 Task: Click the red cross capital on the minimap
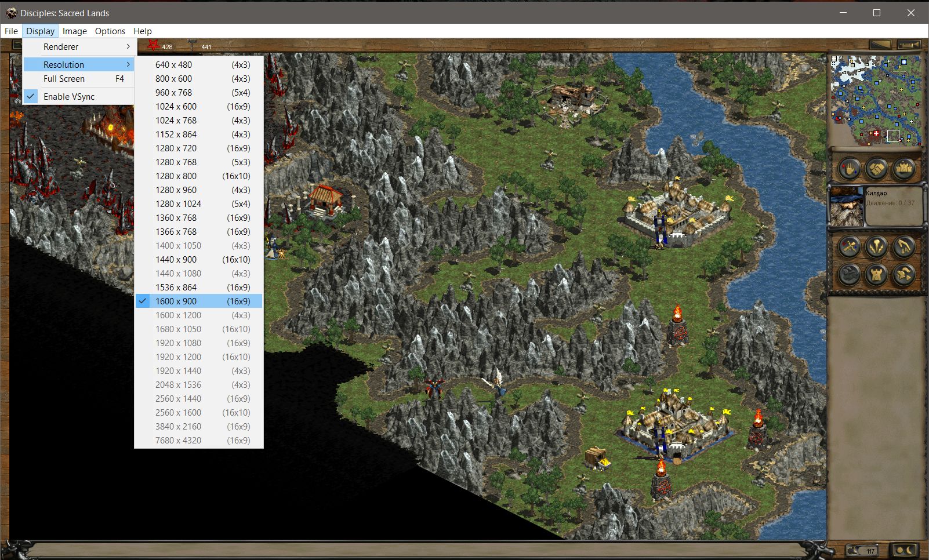876,133
